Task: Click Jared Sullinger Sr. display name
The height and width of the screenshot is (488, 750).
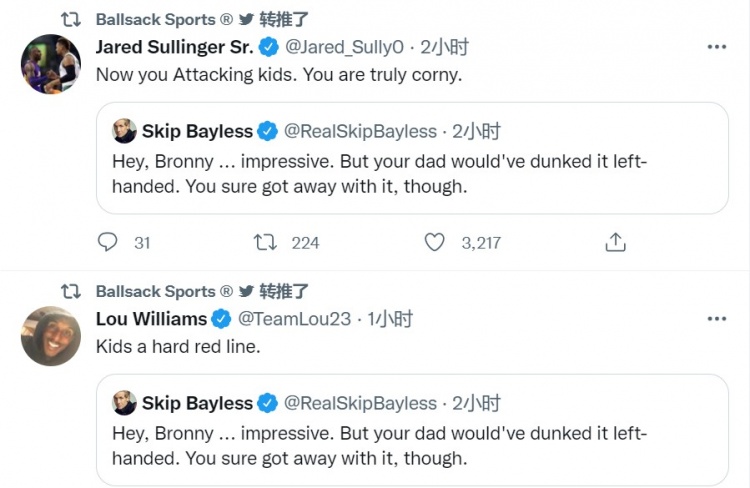Action: pos(175,46)
